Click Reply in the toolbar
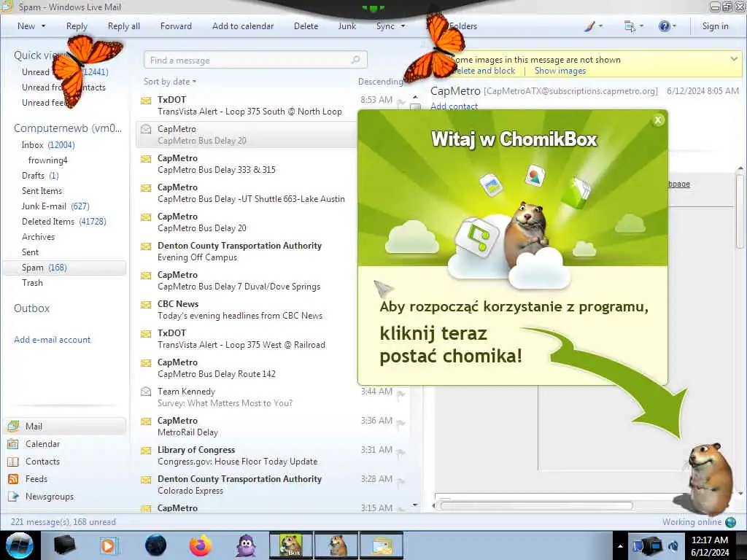Image resolution: width=747 pixels, height=560 pixels. [77, 26]
